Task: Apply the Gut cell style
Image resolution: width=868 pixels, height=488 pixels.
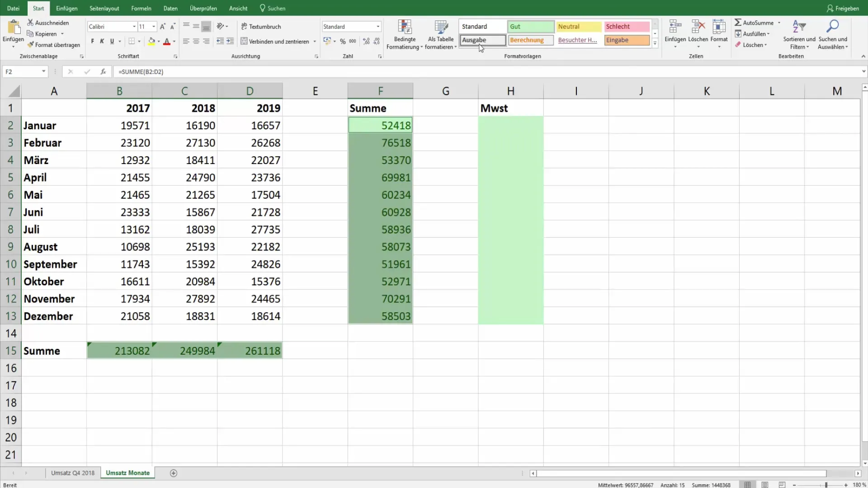Action: [x=531, y=27]
